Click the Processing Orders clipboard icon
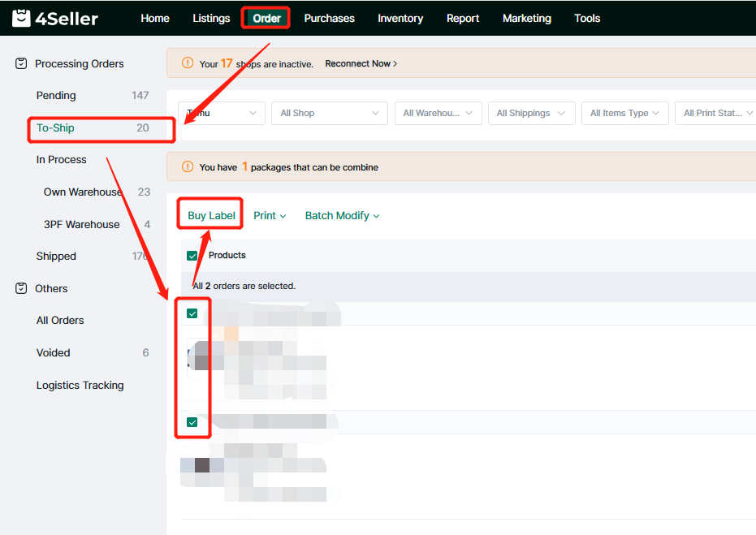This screenshot has width=756, height=535. [x=22, y=63]
